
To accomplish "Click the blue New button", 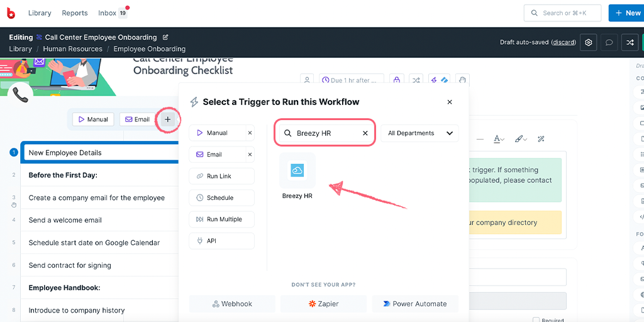I will click(626, 13).
